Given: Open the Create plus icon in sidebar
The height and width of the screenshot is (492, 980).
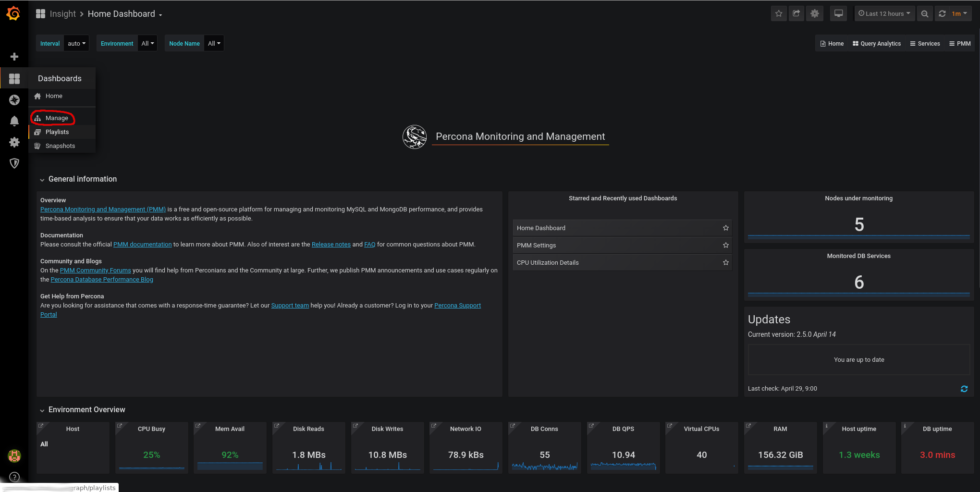Looking at the screenshot, I should [x=14, y=57].
